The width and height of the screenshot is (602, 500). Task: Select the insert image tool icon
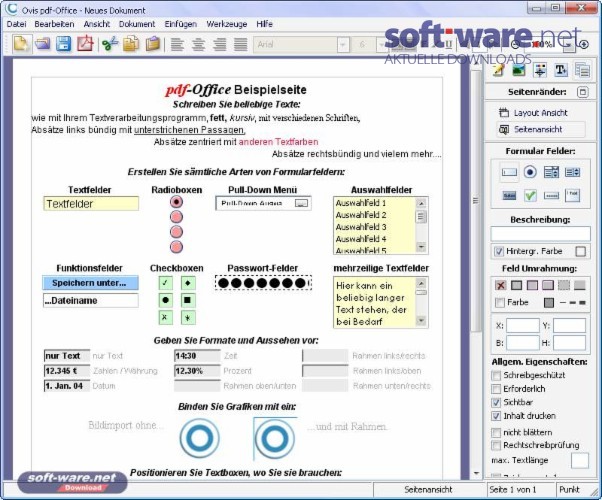coord(519,70)
